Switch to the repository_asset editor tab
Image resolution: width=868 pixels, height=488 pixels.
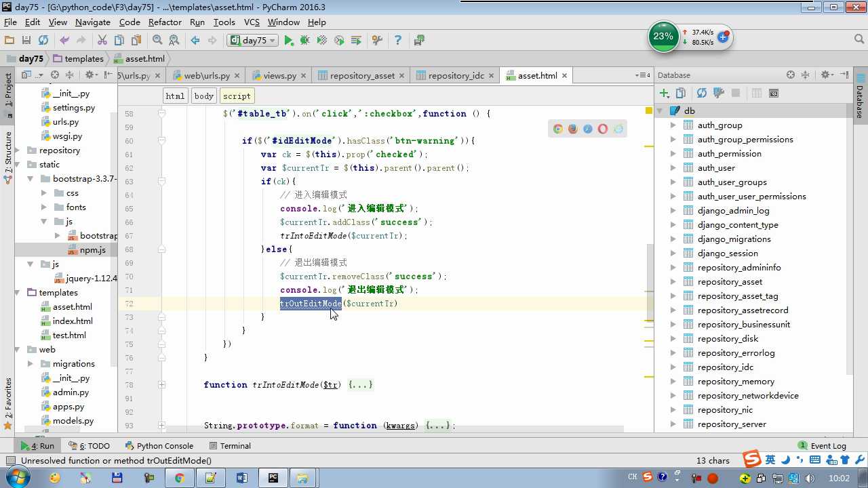tap(362, 76)
